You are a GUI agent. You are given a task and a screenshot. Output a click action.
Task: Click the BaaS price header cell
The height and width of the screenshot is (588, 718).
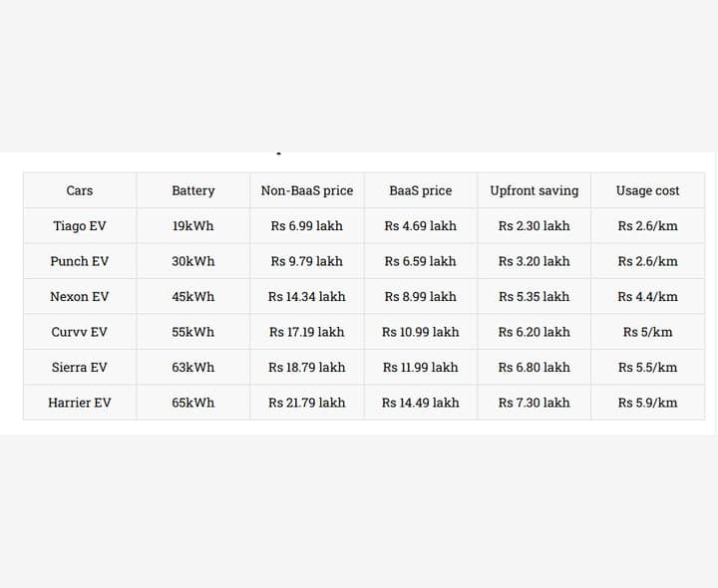click(421, 190)
